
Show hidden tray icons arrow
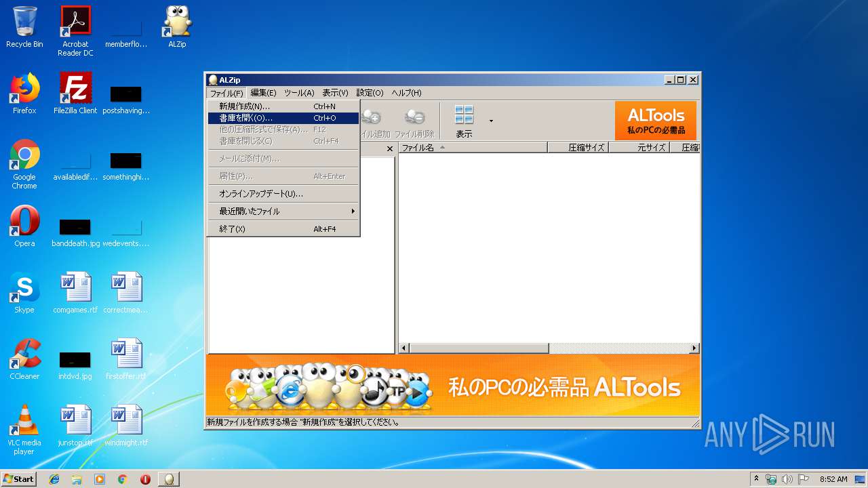click(x=756, y=479)
